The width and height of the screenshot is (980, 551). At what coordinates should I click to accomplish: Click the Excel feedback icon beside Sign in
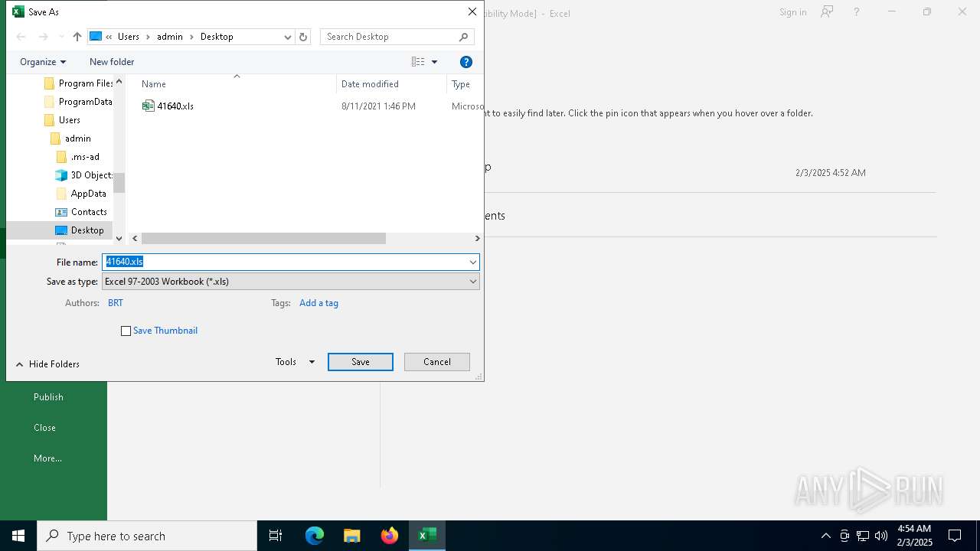pyautogui.click(x=827, y=12)
